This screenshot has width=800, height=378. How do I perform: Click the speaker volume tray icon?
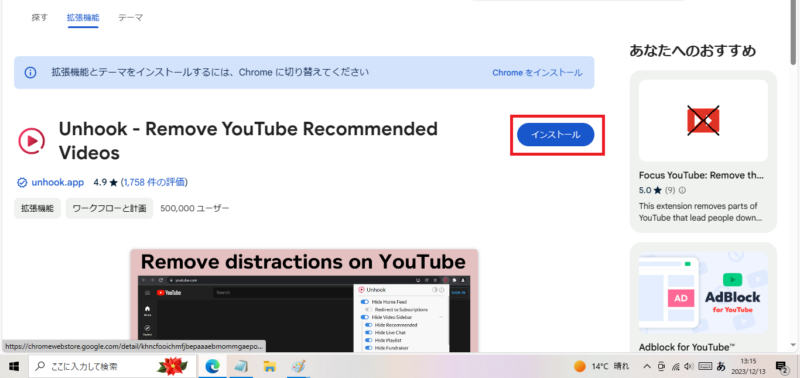pos(689,366)
